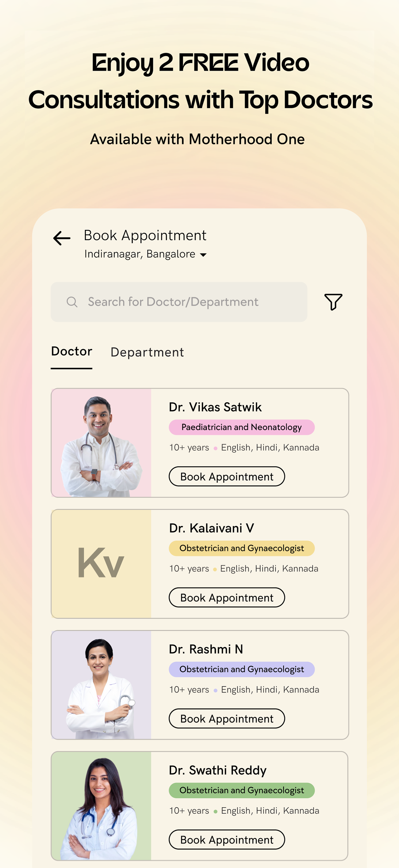Open Dr. Rashmi N's photo
399x868 pixels.
point(101,685)
